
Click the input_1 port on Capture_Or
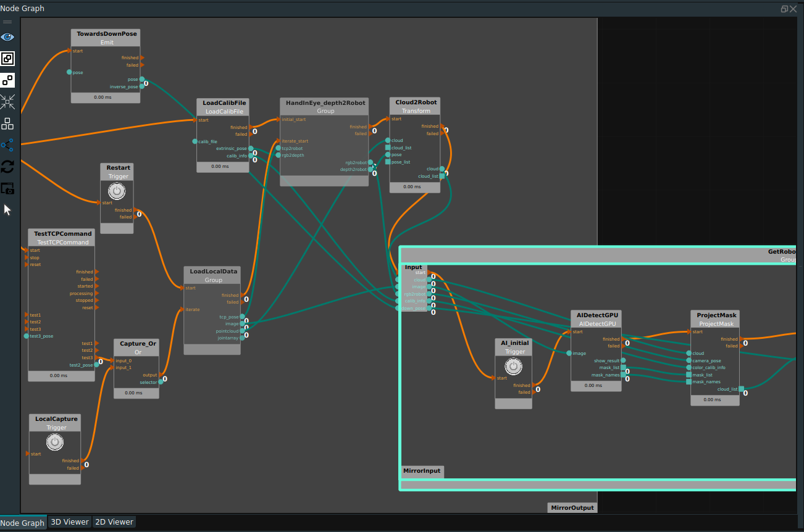pyautogui.click(x=112, y=368)
